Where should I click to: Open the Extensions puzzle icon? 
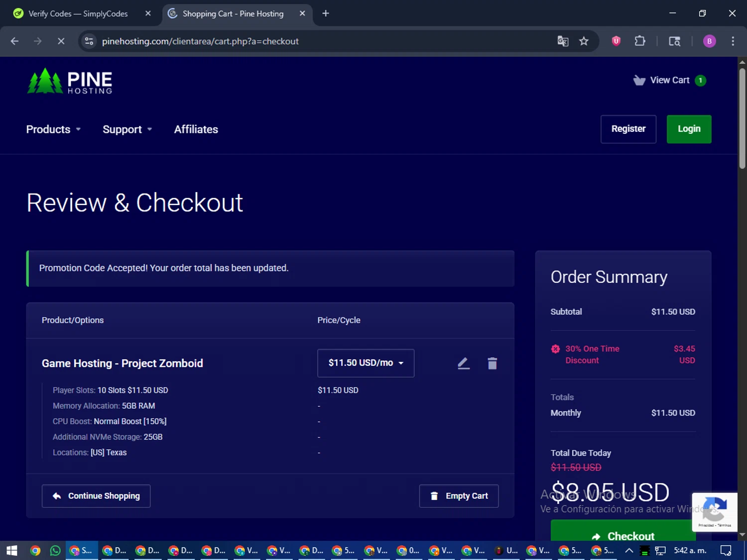pyautogui.click(x=640, y=41)
